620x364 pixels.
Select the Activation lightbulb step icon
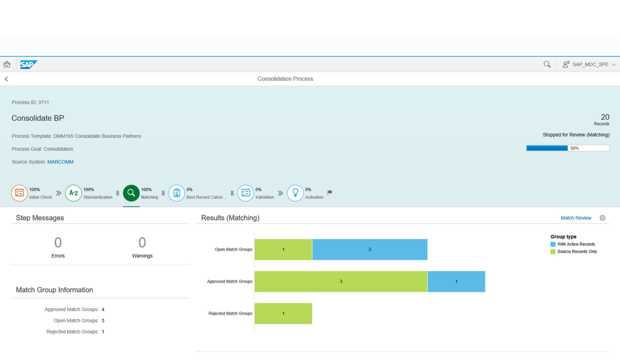(x=295, y=193)
